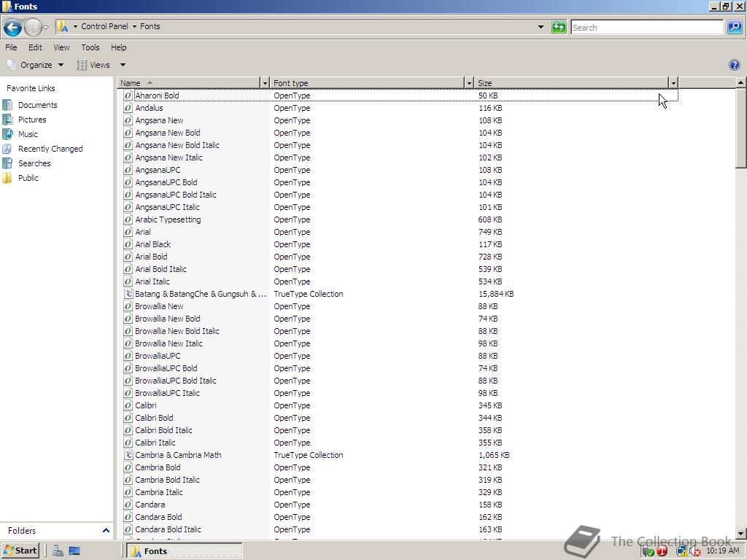Click the Documents favorite link icon
This screenshot has width=747, height=560.
click(7, 105)
